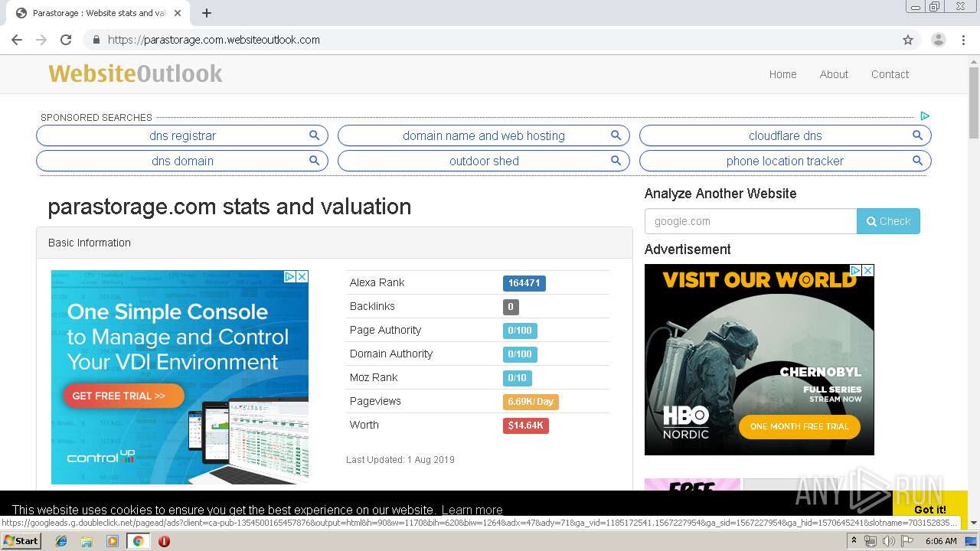Open Contact in site navigation
Screen dimensions: 980x551
pyautogui.click(x=890, y=74)
